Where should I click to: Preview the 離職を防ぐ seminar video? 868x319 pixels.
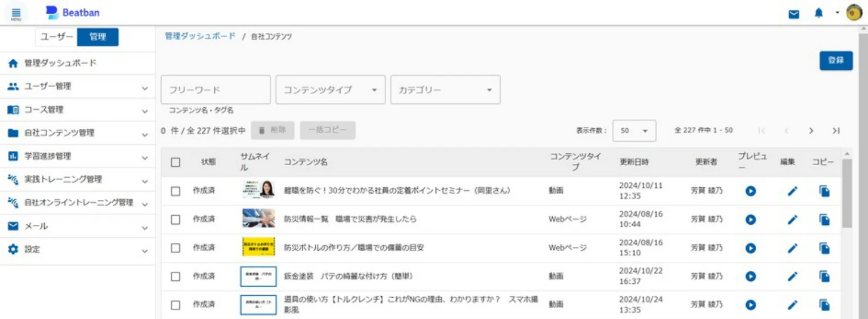(751, 191)
